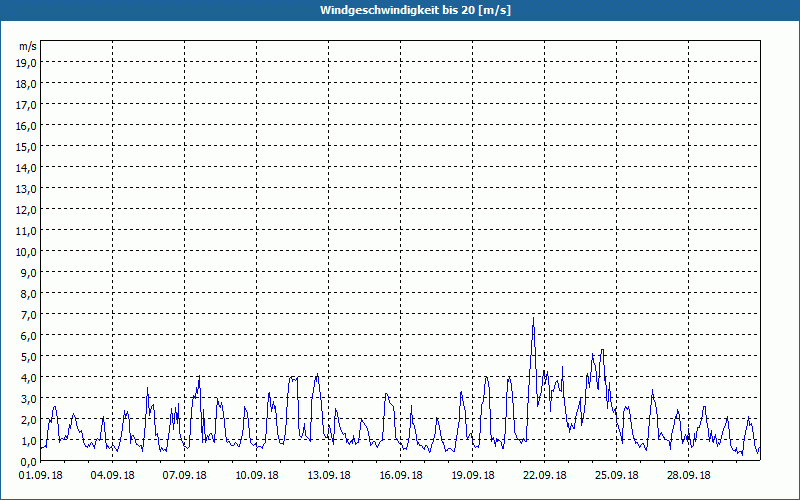
Task: Click the date label 28.09.18
Action: pos(688,476)
